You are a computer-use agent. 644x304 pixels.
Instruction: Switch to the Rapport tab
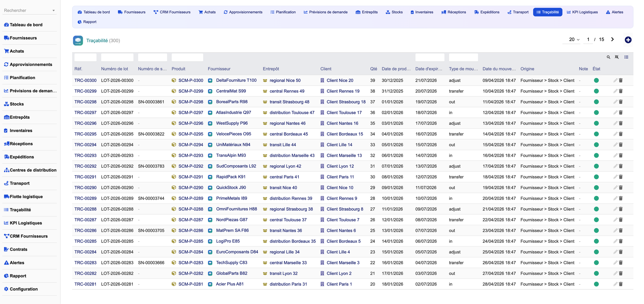(x=87, y=22)
